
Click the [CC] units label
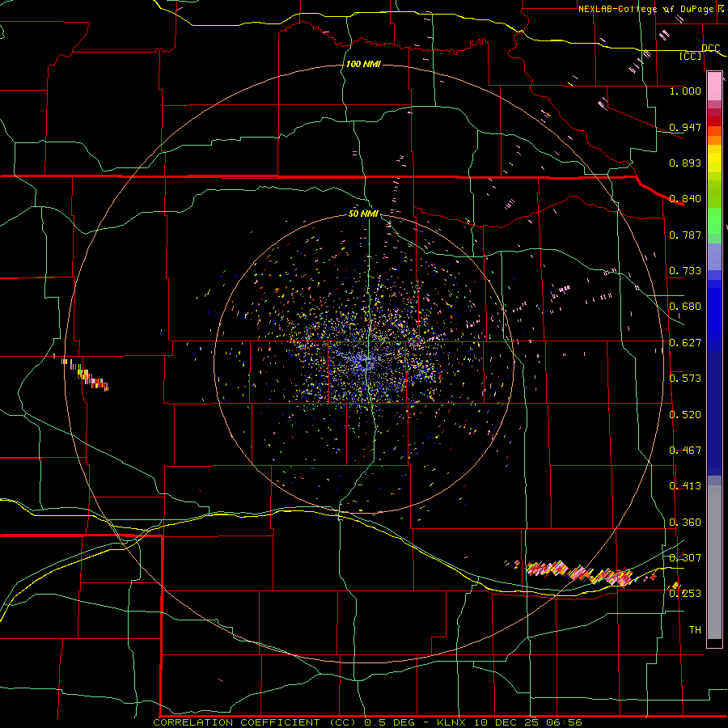coord(691,56)
